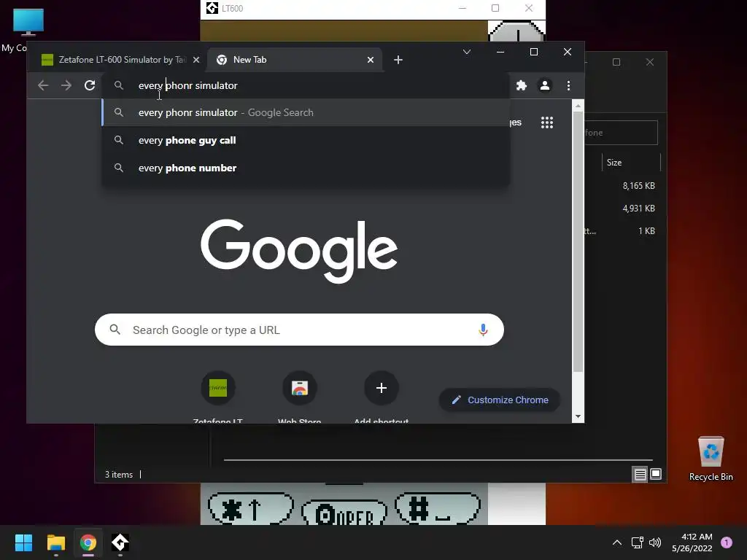The width and height of the screenshot is (747, 560).
Task: Click the magnifier icon in address bar
Action: pyautogui.click(x=119, y=85)
